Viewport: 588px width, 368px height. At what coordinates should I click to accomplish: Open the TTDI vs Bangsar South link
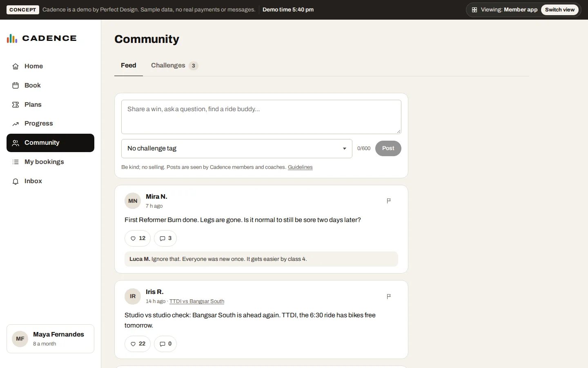tap(197, 301)
